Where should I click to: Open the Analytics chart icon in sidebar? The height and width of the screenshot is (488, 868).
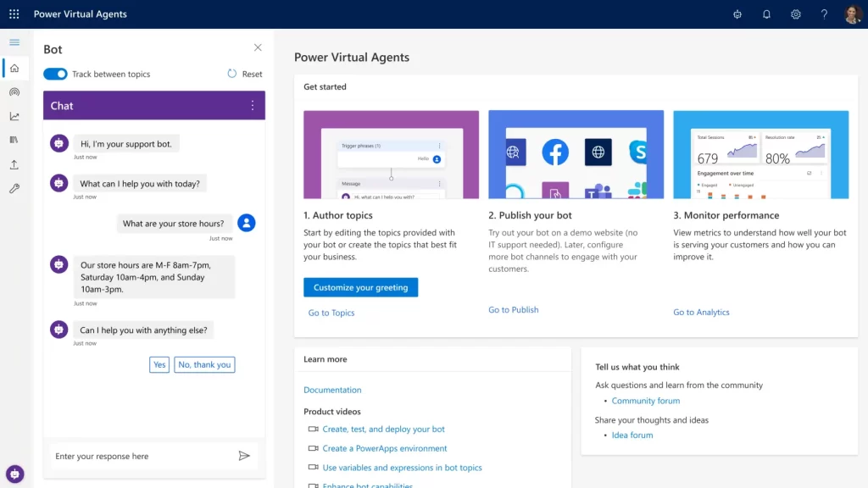tap(14, 116)
